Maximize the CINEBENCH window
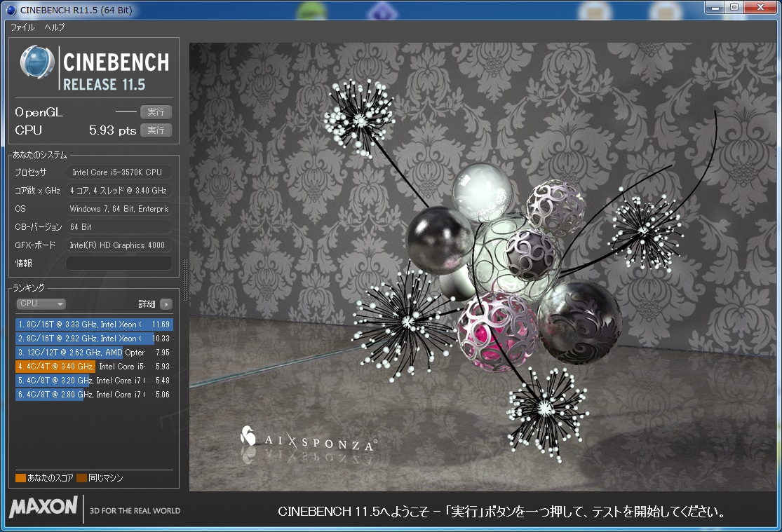782x532 pixels. (x=734, y=8)
